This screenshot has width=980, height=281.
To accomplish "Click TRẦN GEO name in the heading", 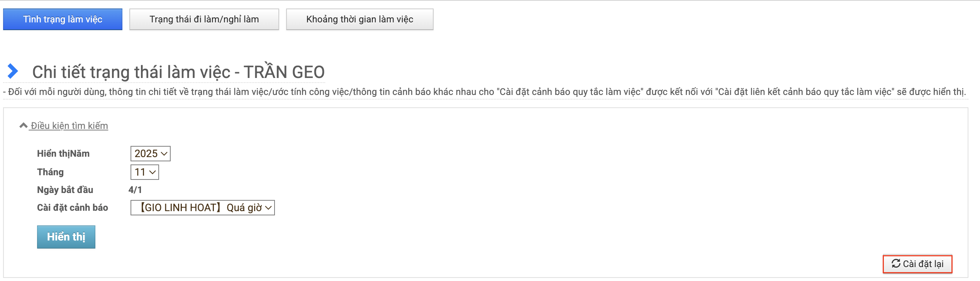I will 284,72.
